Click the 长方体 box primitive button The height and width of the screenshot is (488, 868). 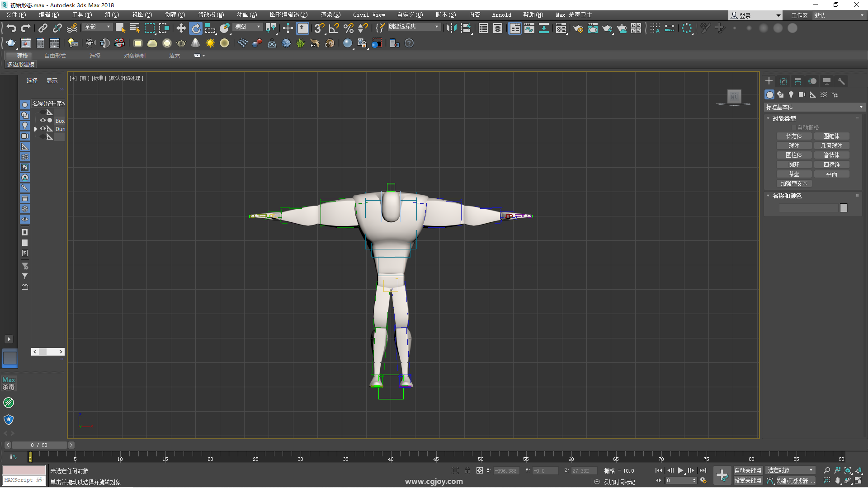click(794, 136)
